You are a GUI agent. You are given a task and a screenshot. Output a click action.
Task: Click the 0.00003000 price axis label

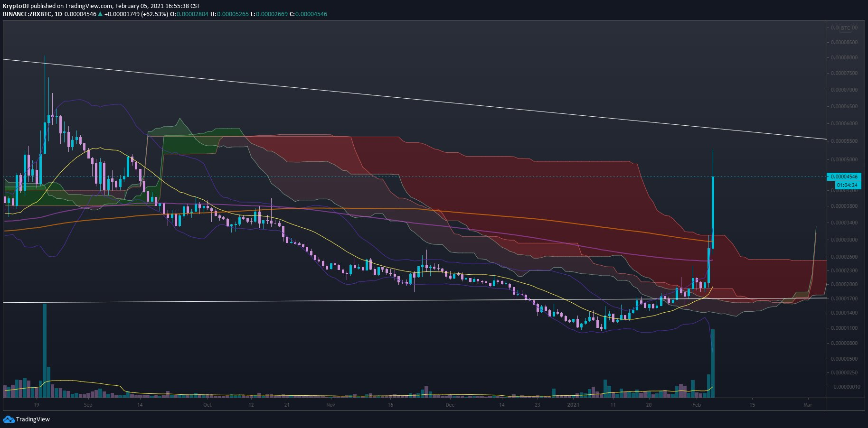point(844,240)
